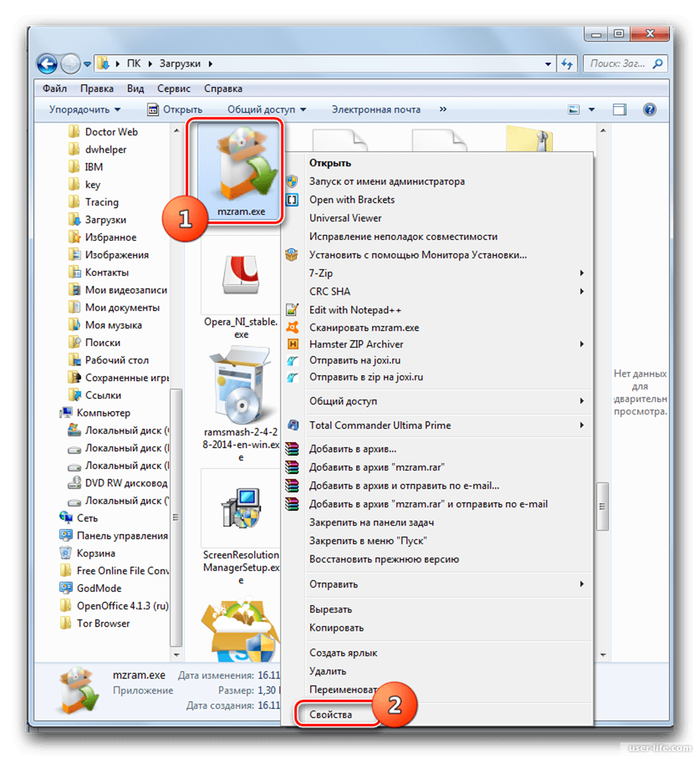
Task: Click the ПК breadcrumb segment
Action: [134, 64]
